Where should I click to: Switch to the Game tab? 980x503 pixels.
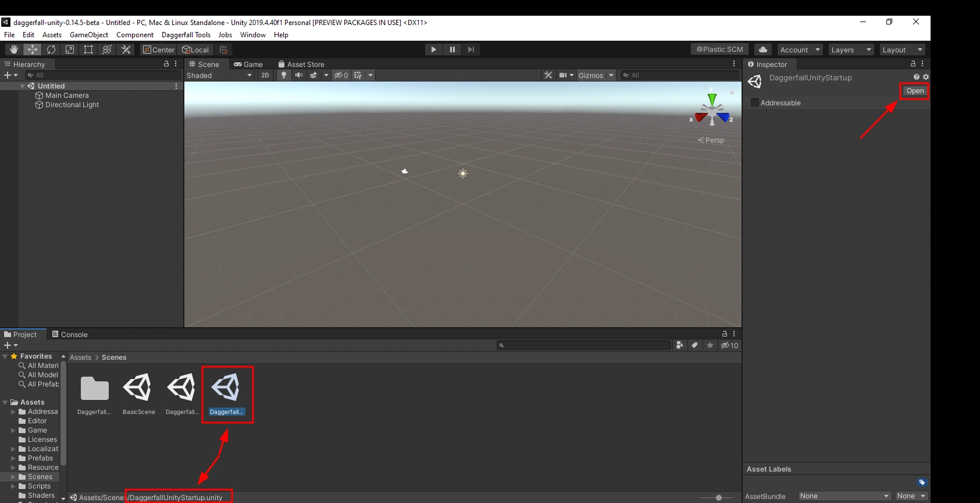click(x=248, y=64)
